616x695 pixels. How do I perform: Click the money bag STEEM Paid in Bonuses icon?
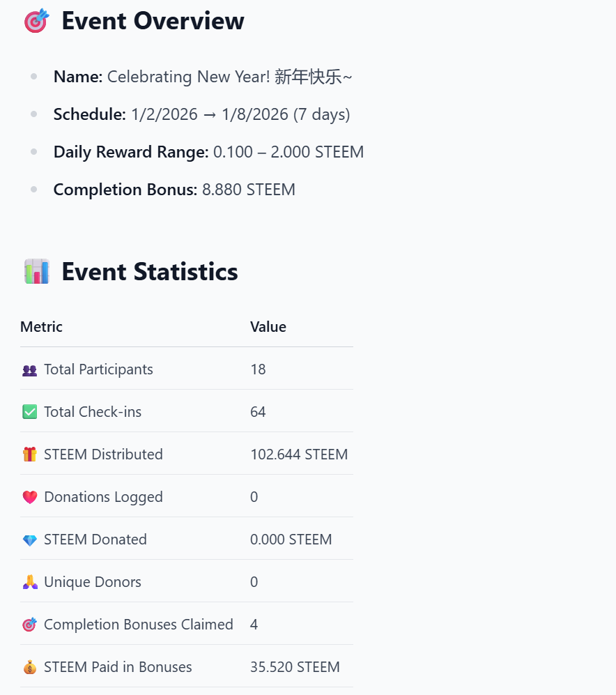30,667
